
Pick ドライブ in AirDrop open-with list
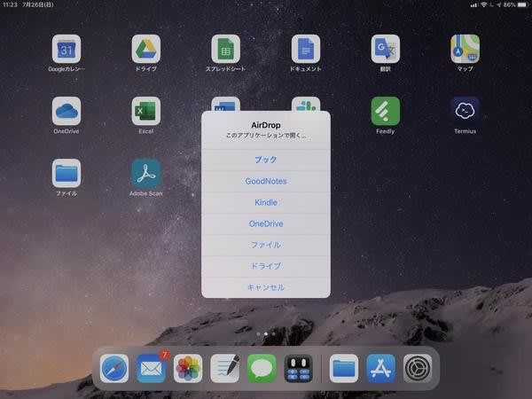point(266,266)
